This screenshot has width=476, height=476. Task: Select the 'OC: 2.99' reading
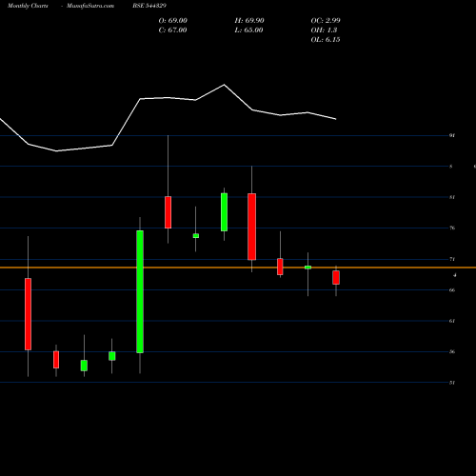pyautogui.click(x=326, y=21)
